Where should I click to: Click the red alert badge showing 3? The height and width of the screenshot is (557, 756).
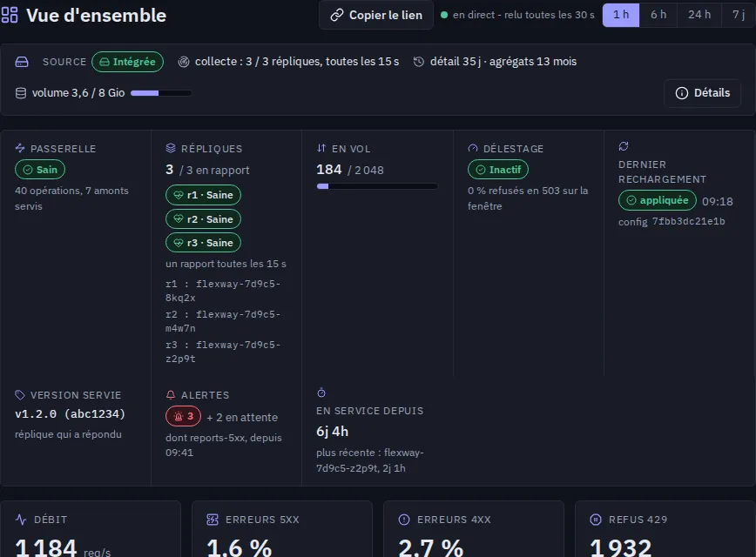pos(183,416)
